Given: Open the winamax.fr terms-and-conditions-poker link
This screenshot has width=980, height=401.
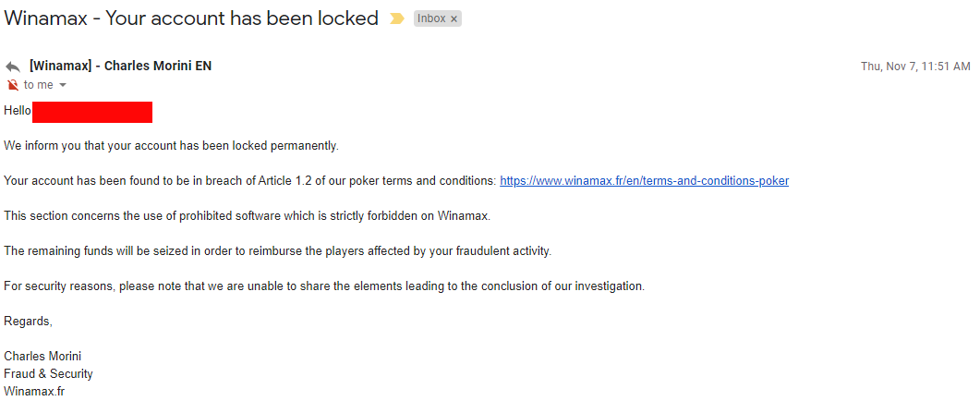Looking at the screenshot, I should (x=644, y=181).
